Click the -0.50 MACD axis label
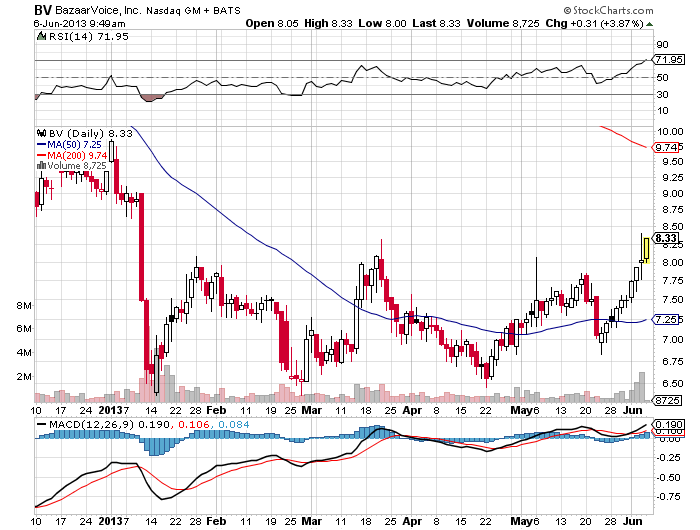Screen dimensions: 700x530 [x=668, y=478]
